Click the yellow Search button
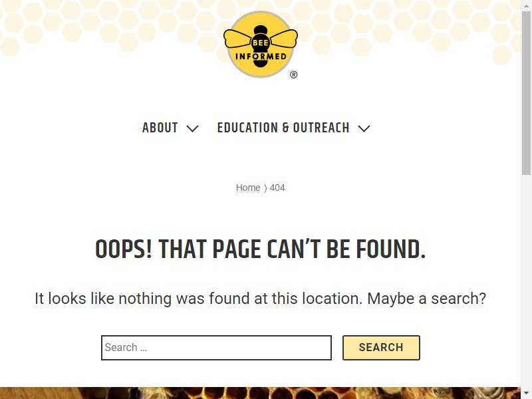The height and width of the screenshot is (399, 532). (x=381, y=348)
